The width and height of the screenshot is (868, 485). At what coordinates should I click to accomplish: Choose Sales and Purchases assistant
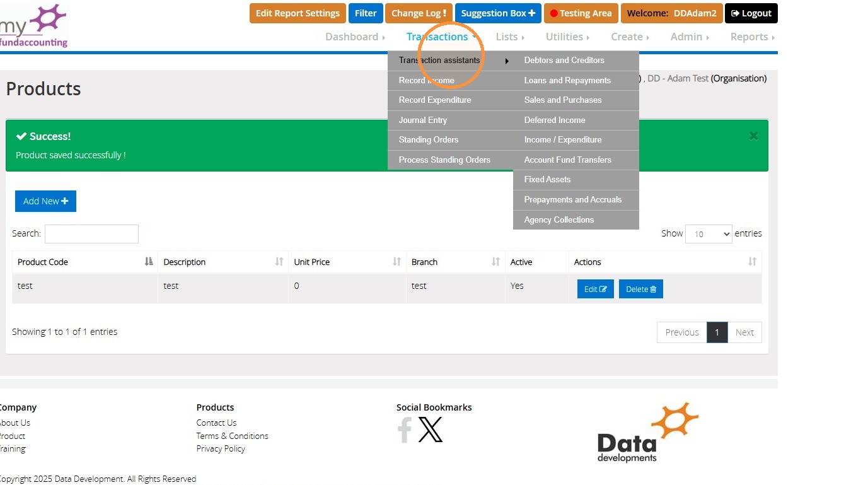(576, 100)
